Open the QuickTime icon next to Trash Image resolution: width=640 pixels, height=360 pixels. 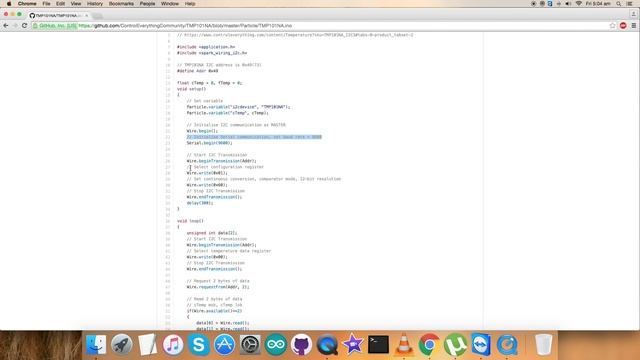click(507, 344)
